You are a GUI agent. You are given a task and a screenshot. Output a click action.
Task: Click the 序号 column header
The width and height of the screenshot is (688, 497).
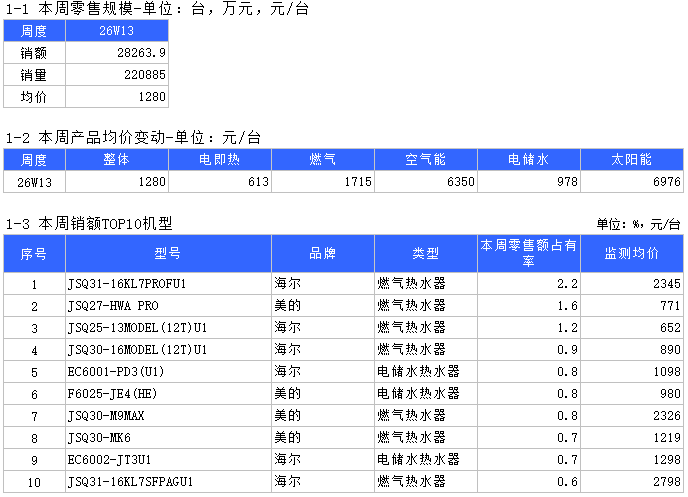coord(34,254)
